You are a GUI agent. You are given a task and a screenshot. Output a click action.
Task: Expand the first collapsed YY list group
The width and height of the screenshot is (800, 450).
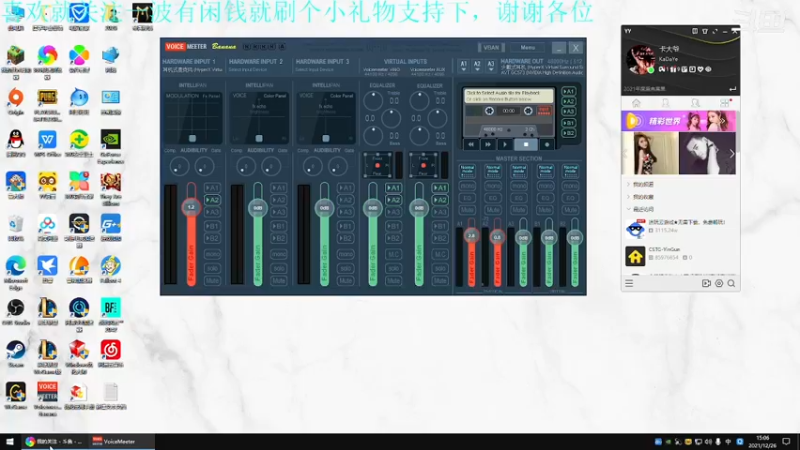pos(629,184)
